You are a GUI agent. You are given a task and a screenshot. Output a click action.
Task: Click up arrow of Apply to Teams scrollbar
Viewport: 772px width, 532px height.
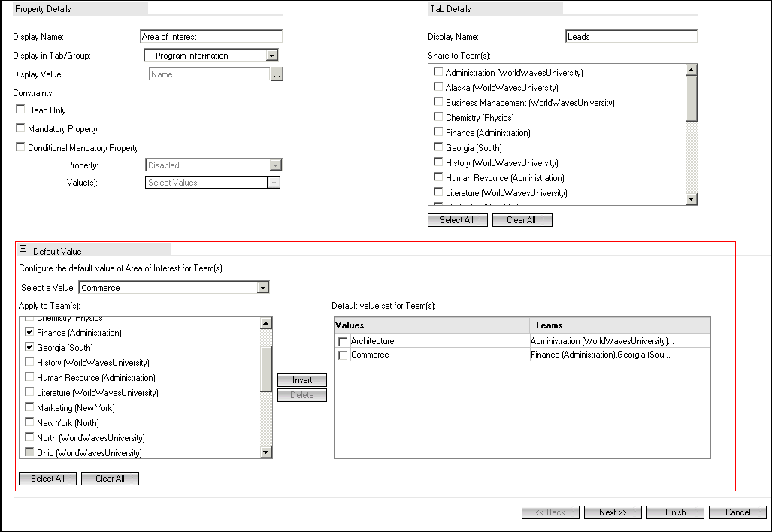coord(266,323)
